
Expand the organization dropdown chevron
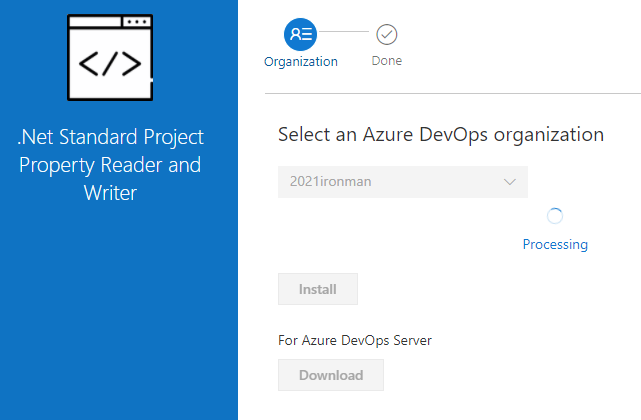click(509, 182)
